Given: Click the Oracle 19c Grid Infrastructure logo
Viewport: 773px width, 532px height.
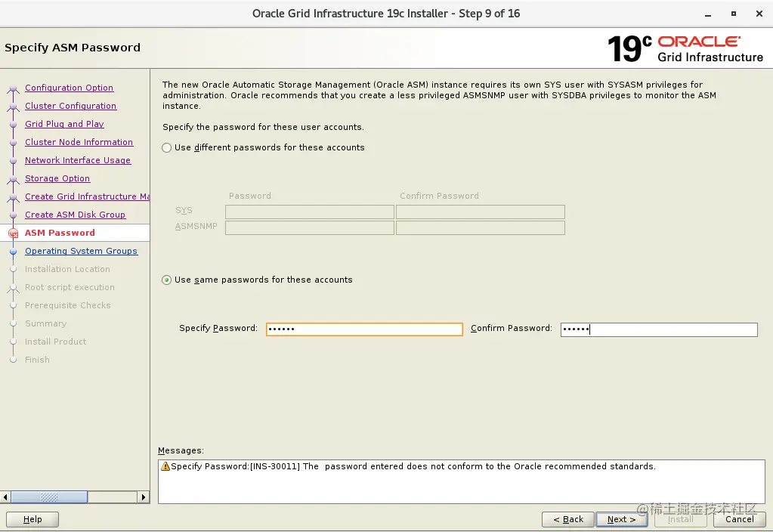Looking at the screenshot, I should click(685, 49).
